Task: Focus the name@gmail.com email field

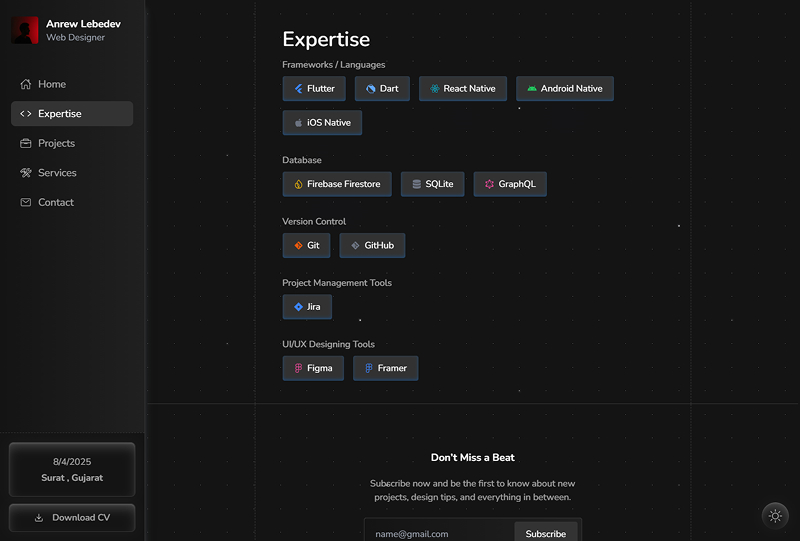Action: (440, 534)
